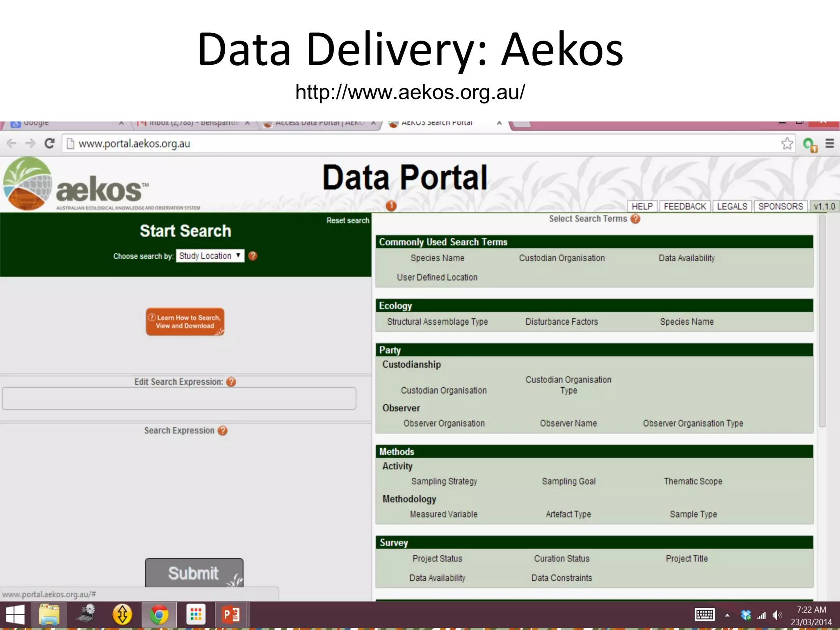Open the Chrome hamburger menu

830,144
